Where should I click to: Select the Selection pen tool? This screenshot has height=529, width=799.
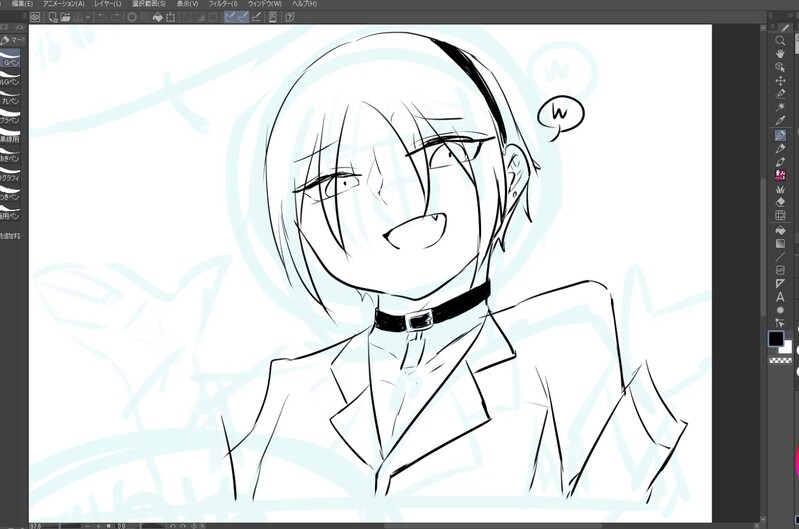pyautogui.click(x=780, y=94)
